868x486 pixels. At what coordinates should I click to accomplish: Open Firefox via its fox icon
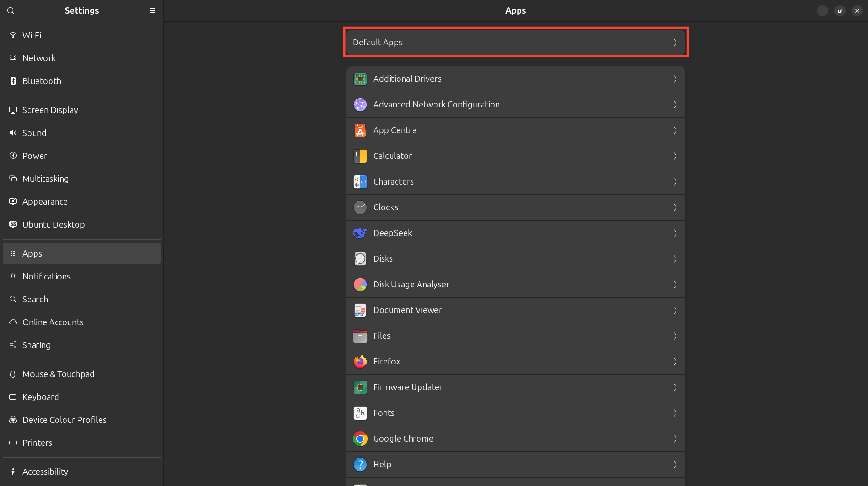[x=360, y=362]
